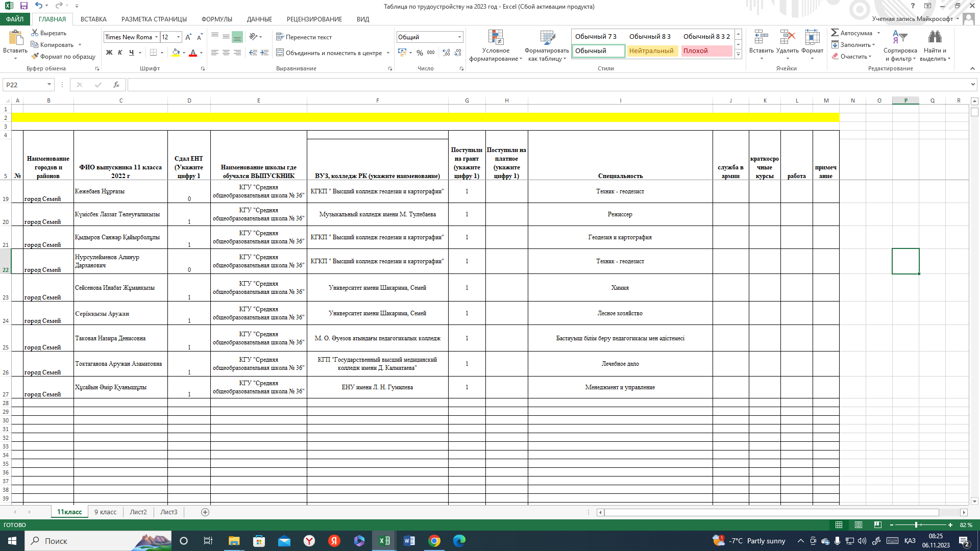Switch to Лист2 sheet tab
980x551 pixels.
(x=138, y=512)
